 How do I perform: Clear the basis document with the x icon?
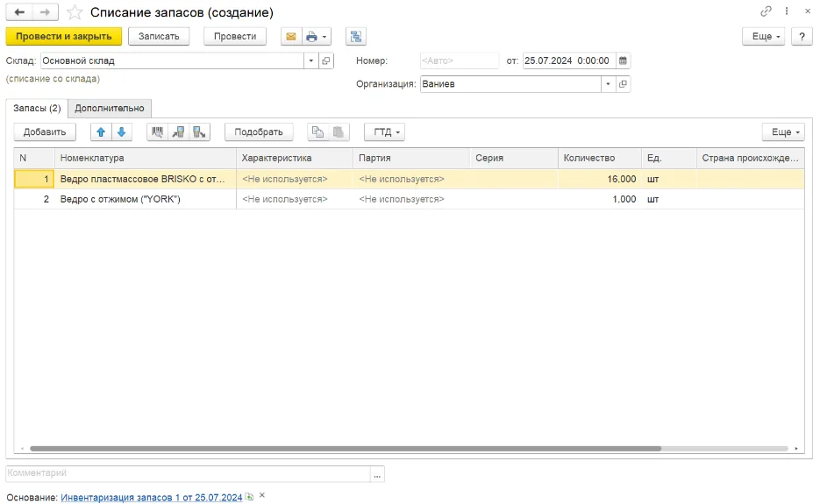pyautogui.click(x=262, y=495)
